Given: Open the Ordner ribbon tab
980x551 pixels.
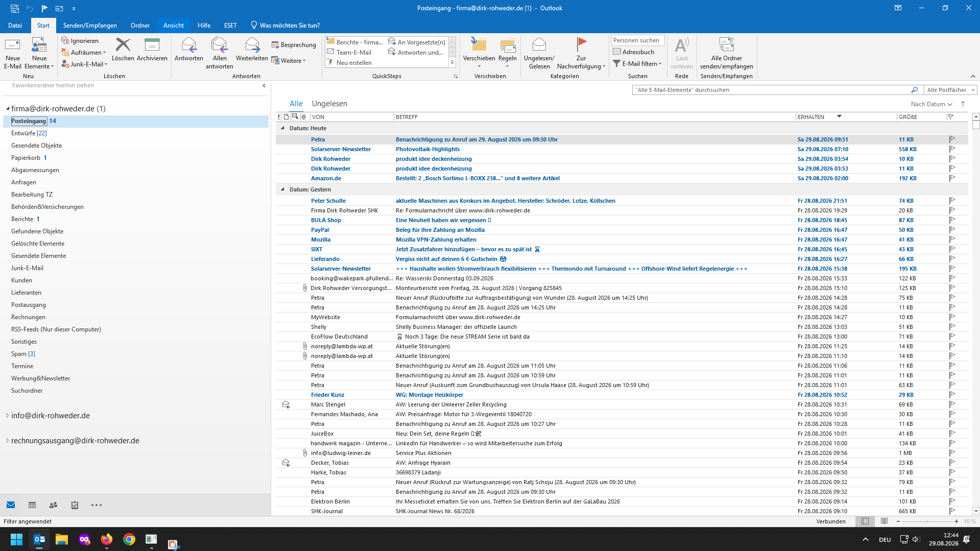Looking at the screenshot, I should click(140, 26).
